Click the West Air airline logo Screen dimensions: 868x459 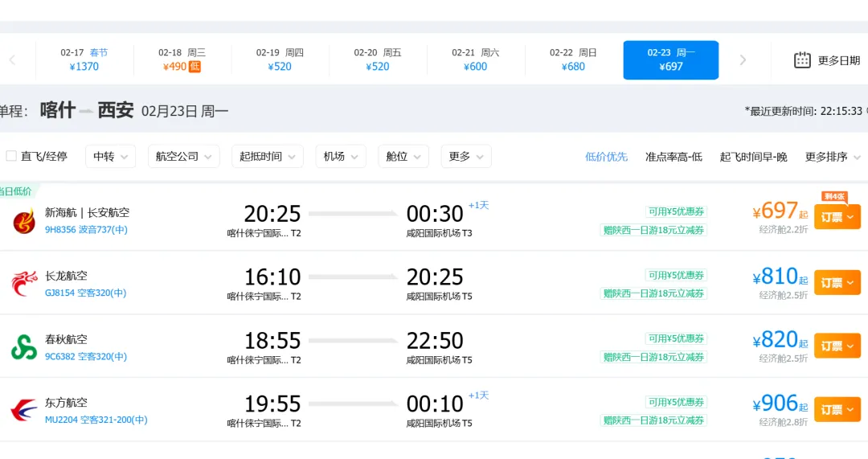click(x=24, y=221)
